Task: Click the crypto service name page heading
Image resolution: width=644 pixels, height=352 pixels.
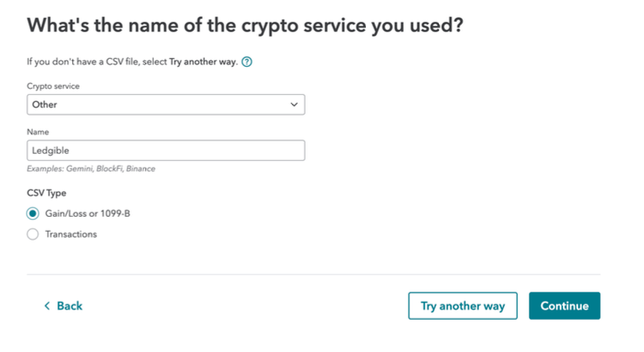Action: [245, 25]
